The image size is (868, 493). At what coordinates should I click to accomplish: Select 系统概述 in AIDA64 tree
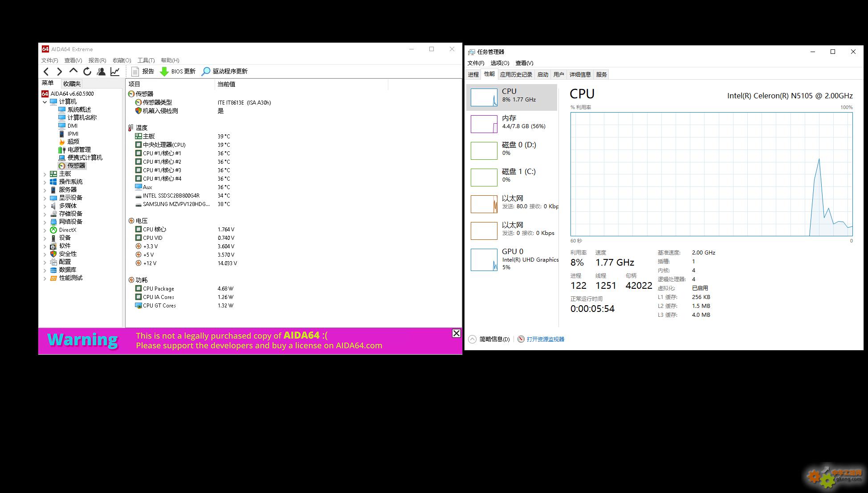click(74, 109)
